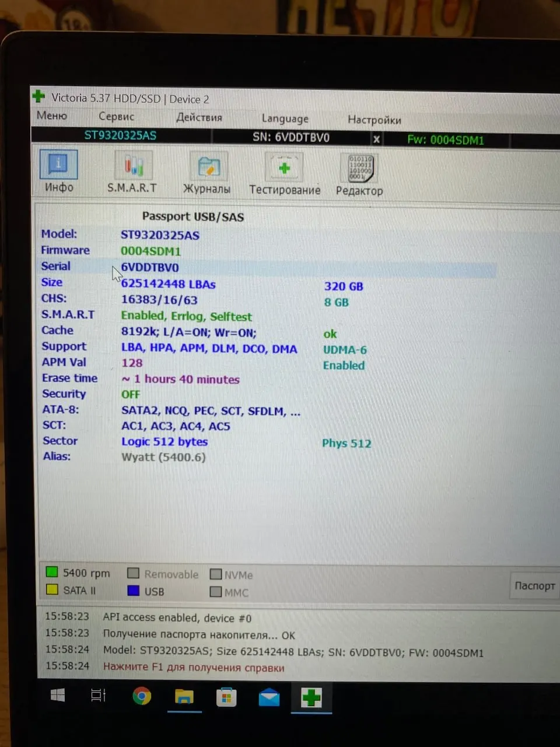
Task: Select the CHS value 16383/16/63
Action: pos(159,300)
